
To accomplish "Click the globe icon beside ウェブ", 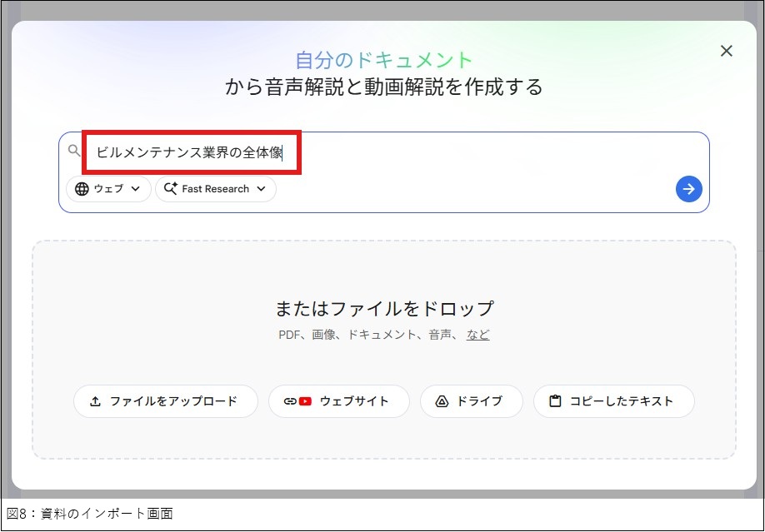I will [x=82, y=189].
